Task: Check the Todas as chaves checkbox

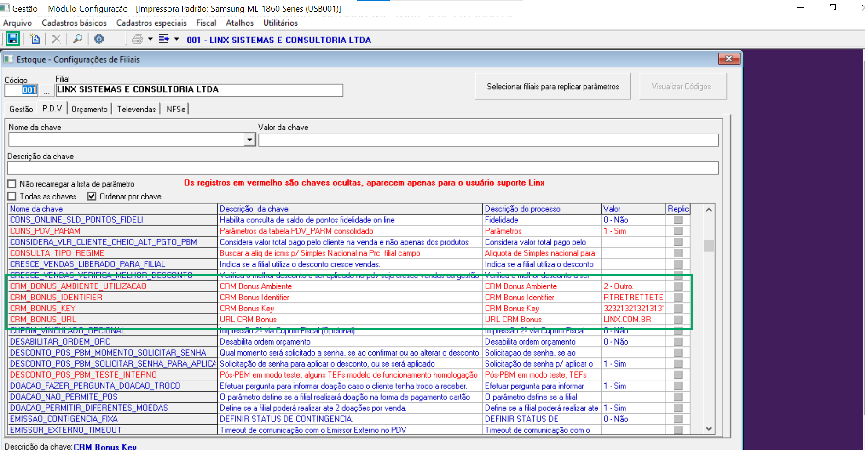Action: pos(12,196)
